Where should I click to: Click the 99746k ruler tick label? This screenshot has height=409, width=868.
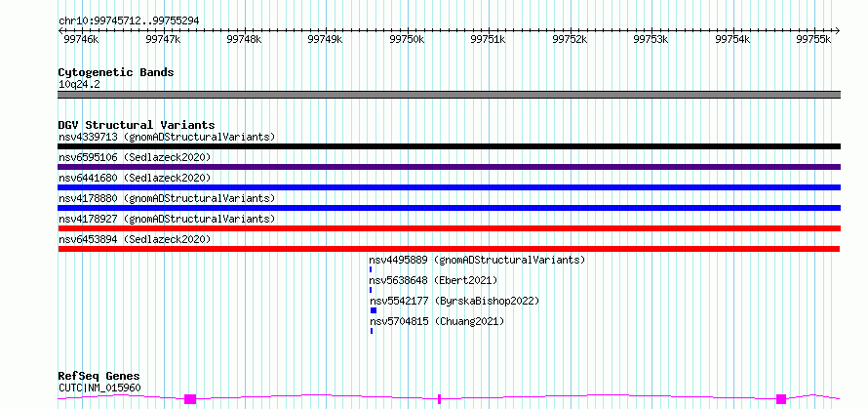(81, 39)
